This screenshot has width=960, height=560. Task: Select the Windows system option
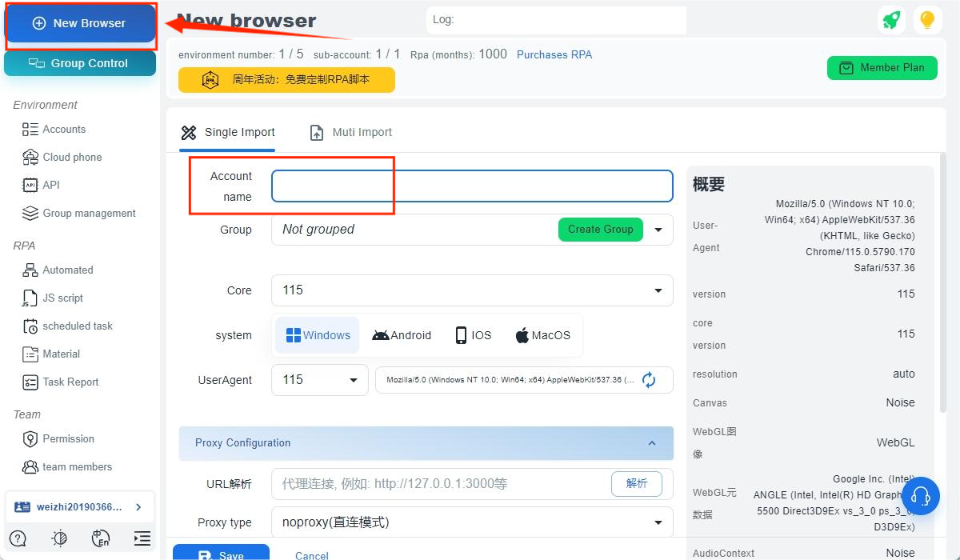point(318,335)
